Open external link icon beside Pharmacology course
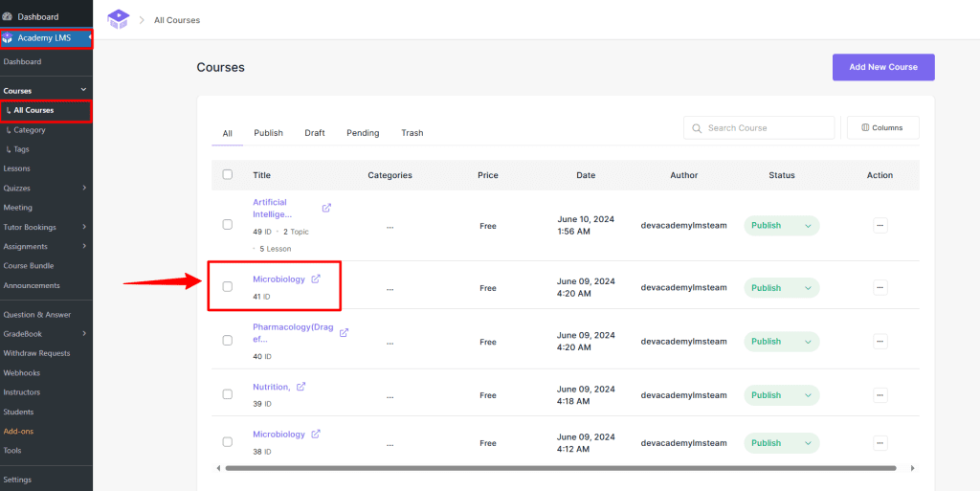The height and width of the screenshot is (491, 980). click(344, 333)
